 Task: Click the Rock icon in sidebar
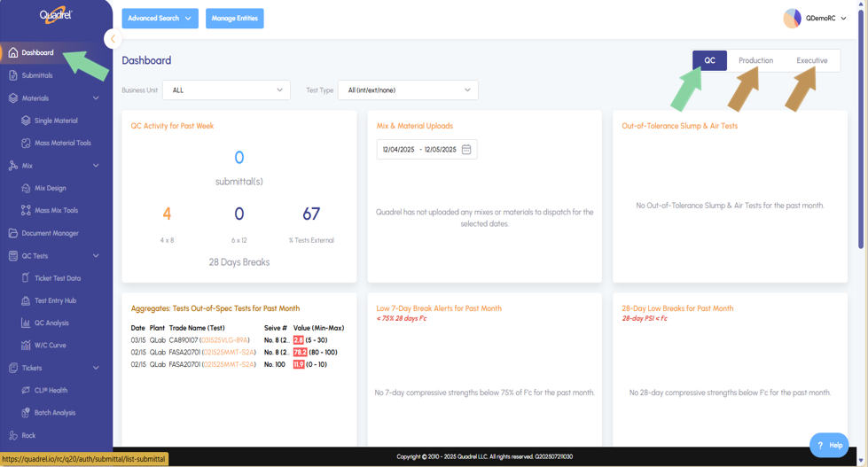click(x=12, y=435)
